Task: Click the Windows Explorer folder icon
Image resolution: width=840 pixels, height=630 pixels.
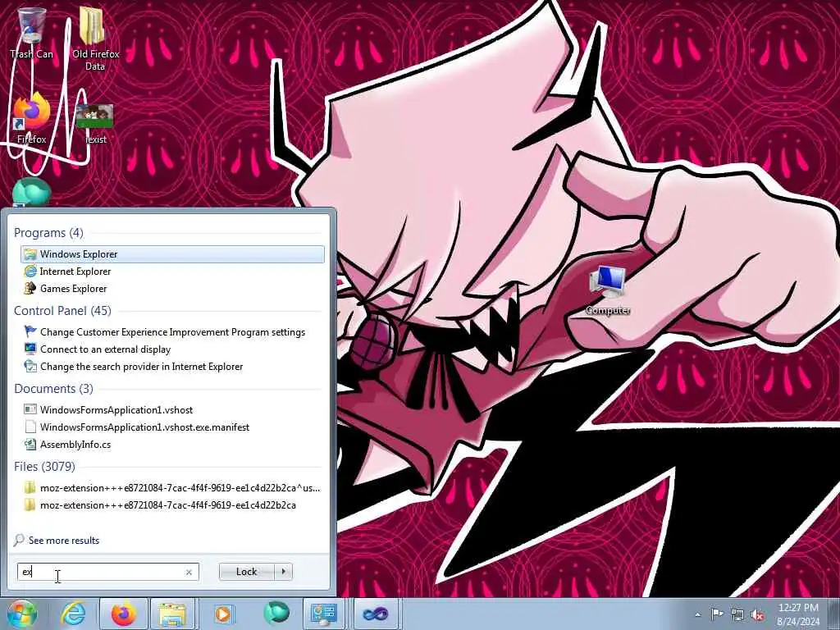Action: tap(30, 254)
